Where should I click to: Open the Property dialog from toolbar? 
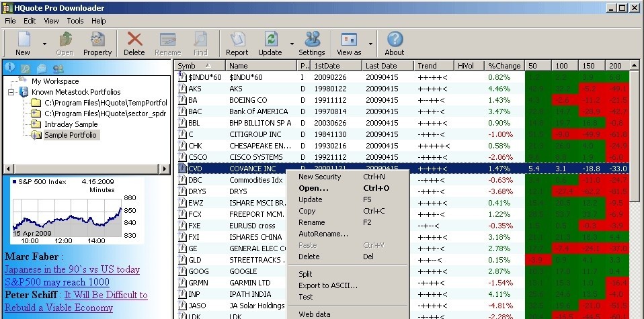click(97, 43)
